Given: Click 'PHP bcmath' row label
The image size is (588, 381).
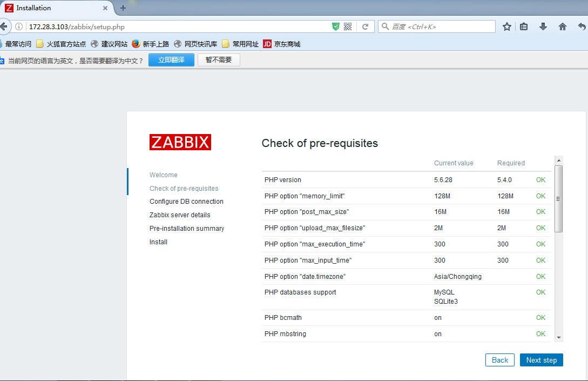Looking at the screenshot, I should pyautogui.click(x=283, y=318).
